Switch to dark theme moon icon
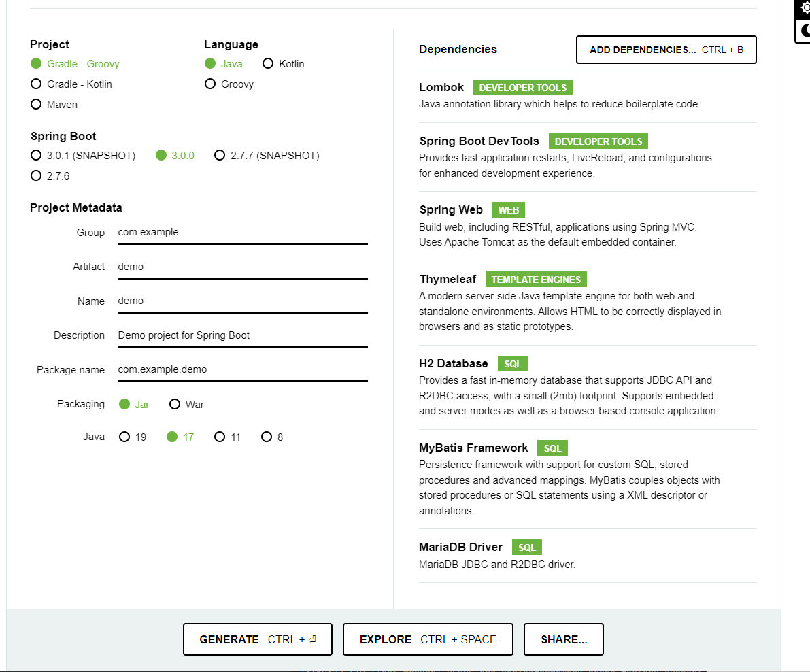The height and width of the screenshot is (672, 810). click(x=803, y=31)
